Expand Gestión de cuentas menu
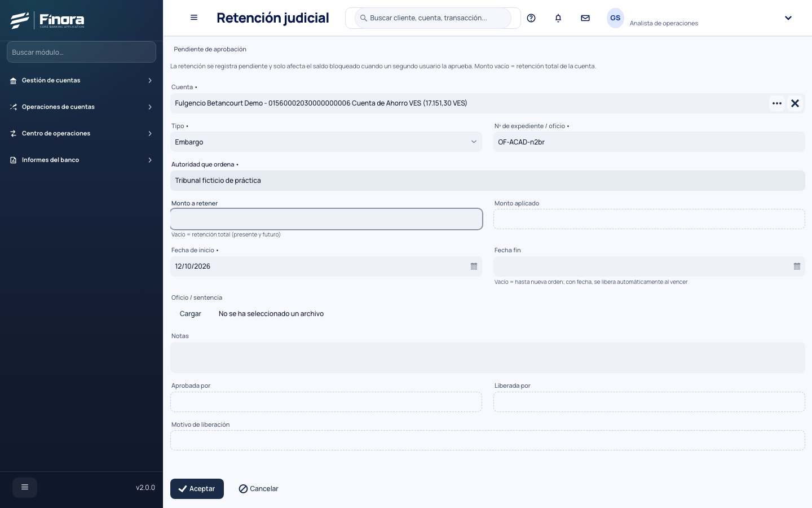 (81, 81)
